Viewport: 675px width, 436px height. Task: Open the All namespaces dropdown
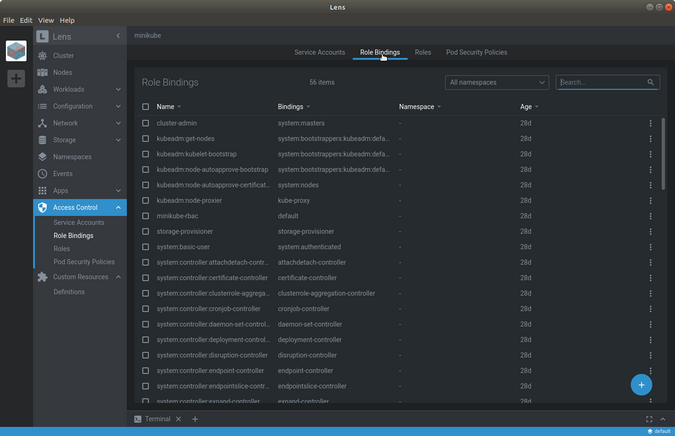coord(497,82)
